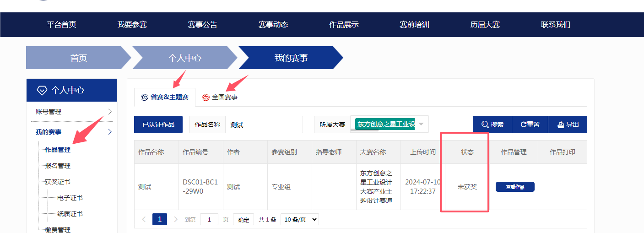The image size is (644, 233).
Task: Click the 查看作品 button
Action: coord(515,187)
